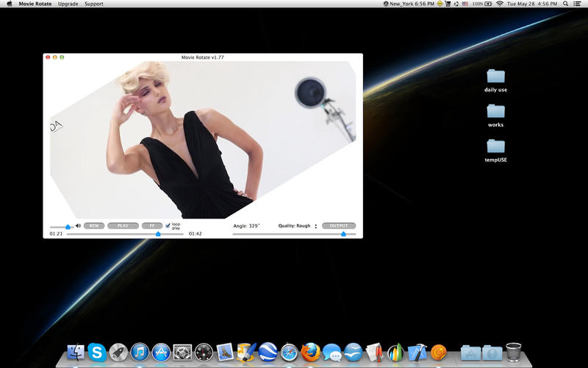Viewport: 588px width, 368px height.
Task: Open the Upgrade menu
Action: 68,4
